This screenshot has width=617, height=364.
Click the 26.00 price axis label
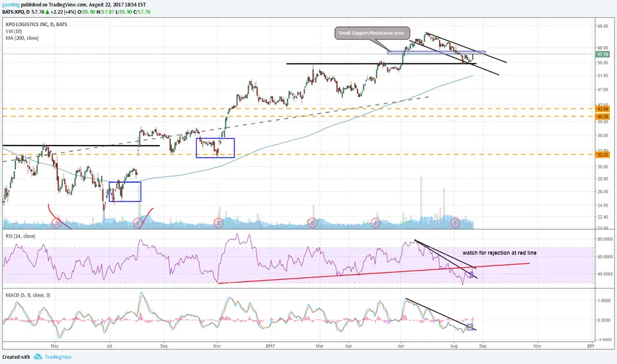(603, 192)
